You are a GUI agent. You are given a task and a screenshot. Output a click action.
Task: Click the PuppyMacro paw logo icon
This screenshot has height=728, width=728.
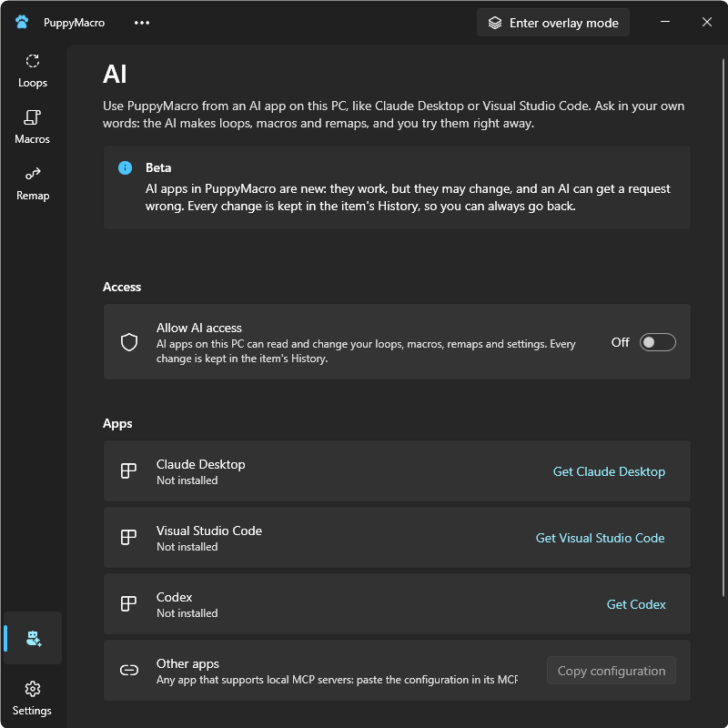(x=22, y=22)
